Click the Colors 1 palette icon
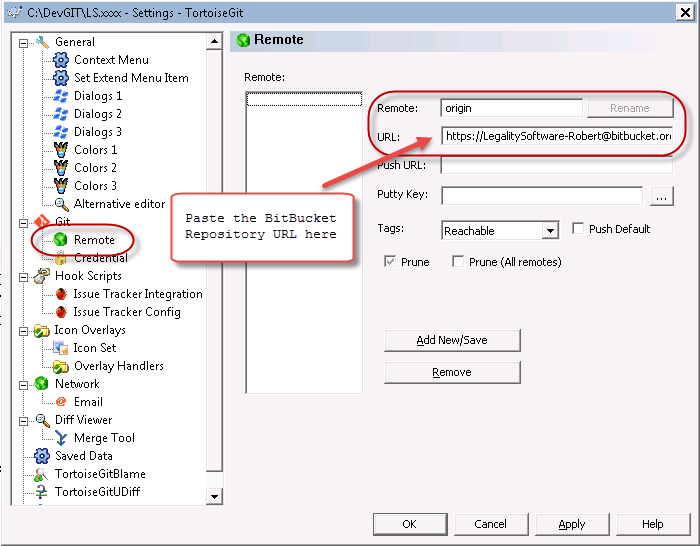The height and width of the screenshot is (546, 700). [x=61, y=150]
